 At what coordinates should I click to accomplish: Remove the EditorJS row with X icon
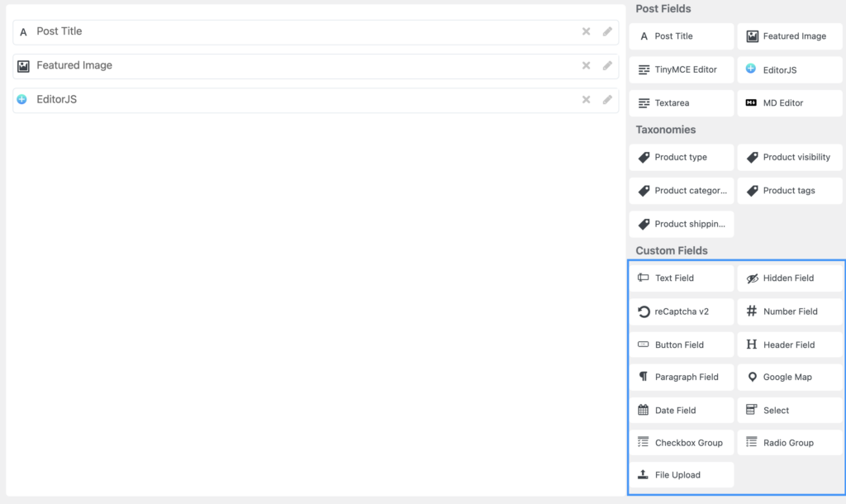point(586,99)
